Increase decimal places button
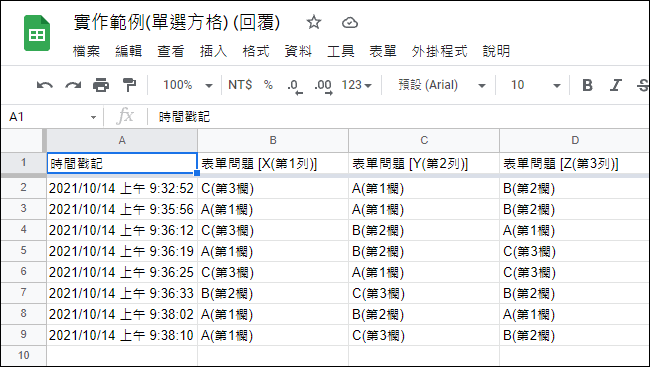This screenshot has height=367, width=650. pos(323,86)
